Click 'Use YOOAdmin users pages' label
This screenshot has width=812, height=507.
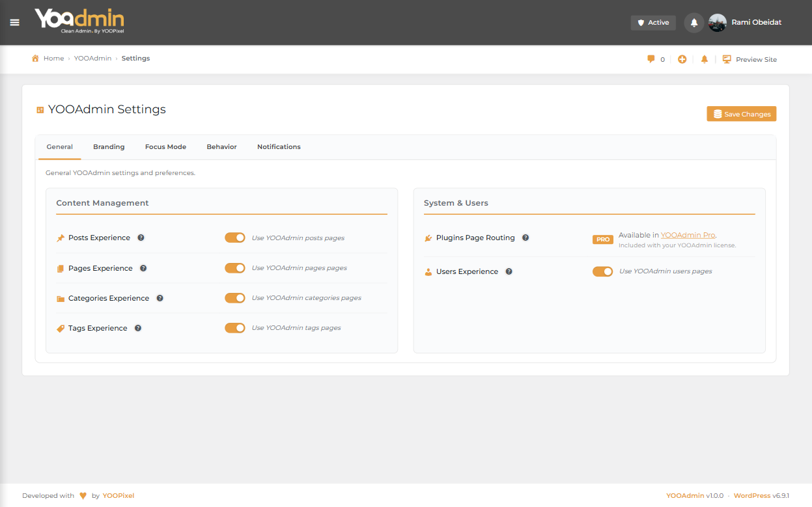tap(665, 271)
